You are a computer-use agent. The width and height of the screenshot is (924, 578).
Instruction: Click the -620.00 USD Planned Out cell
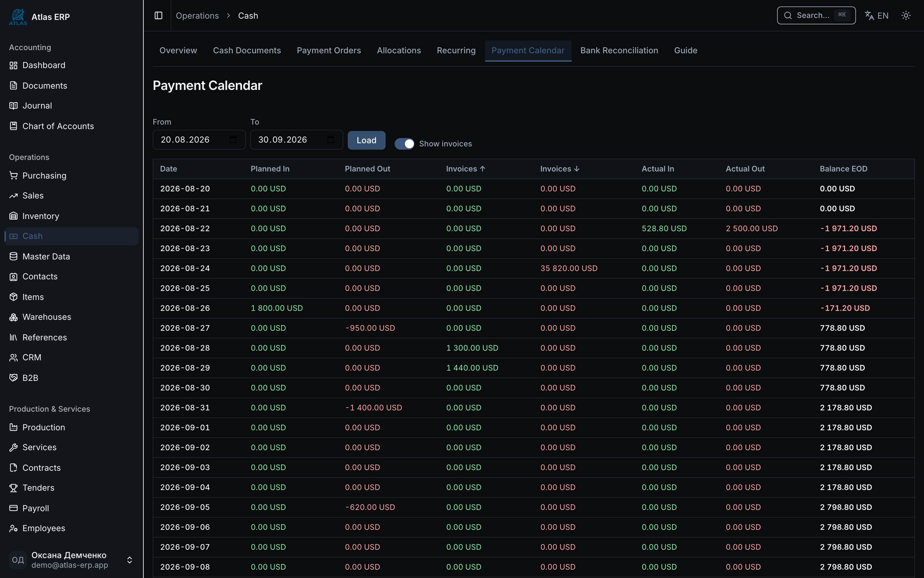coord(370,507)
